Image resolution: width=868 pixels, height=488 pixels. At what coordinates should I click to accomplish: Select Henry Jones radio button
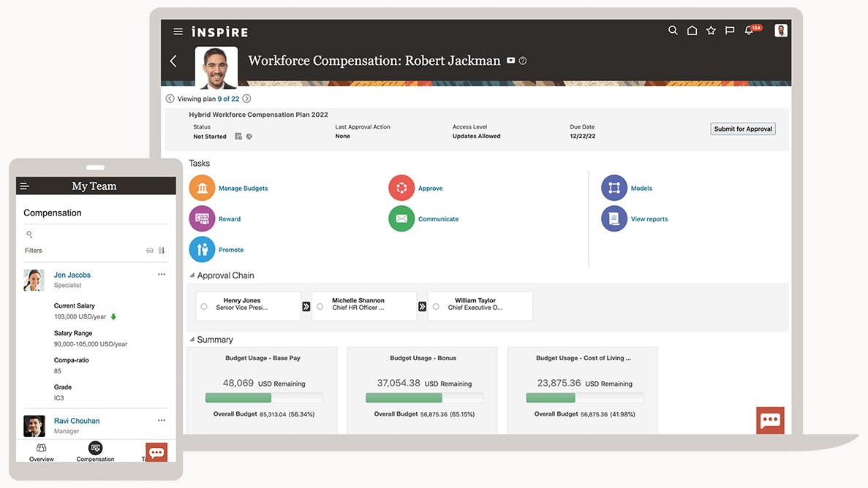click(x=204, y=307)
